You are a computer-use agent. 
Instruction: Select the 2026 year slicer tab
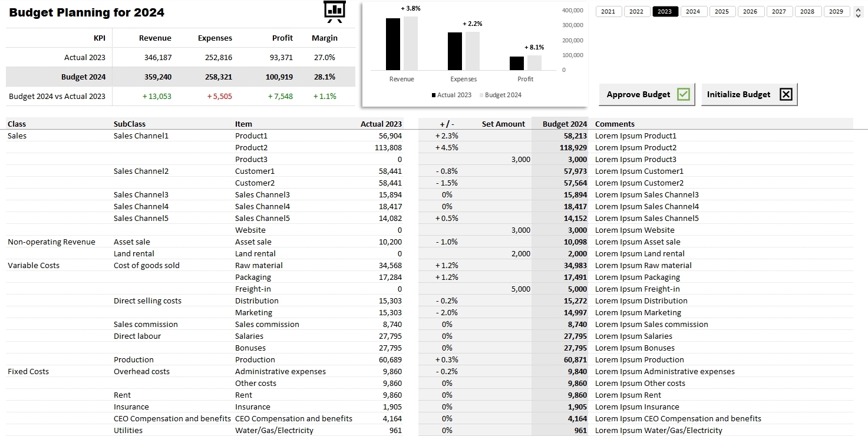[750, 11]
